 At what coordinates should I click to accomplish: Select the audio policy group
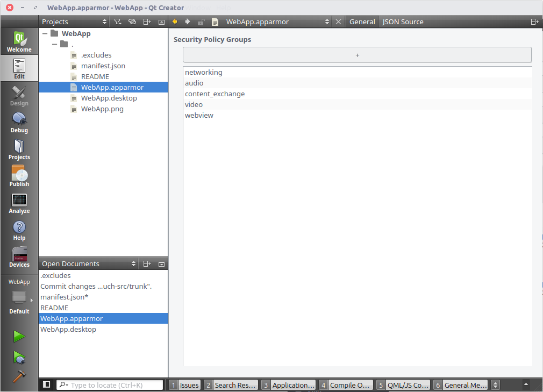point(358,83)
